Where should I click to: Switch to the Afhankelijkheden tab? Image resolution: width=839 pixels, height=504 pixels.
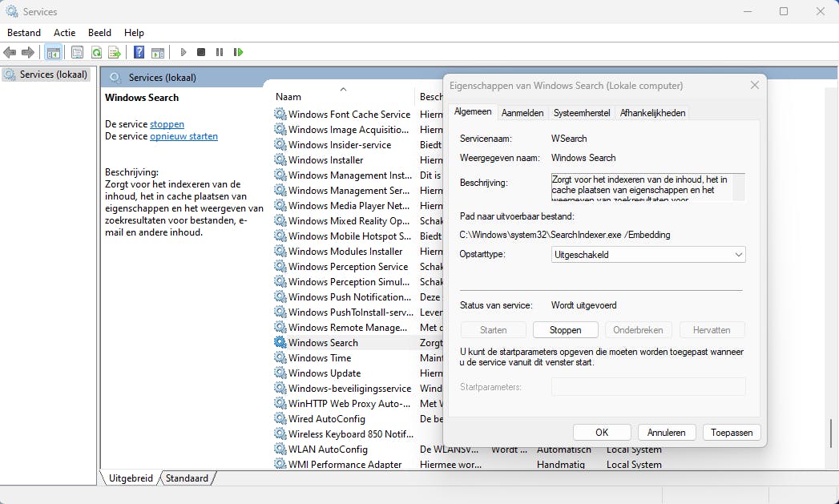click(x=652, y=113)
